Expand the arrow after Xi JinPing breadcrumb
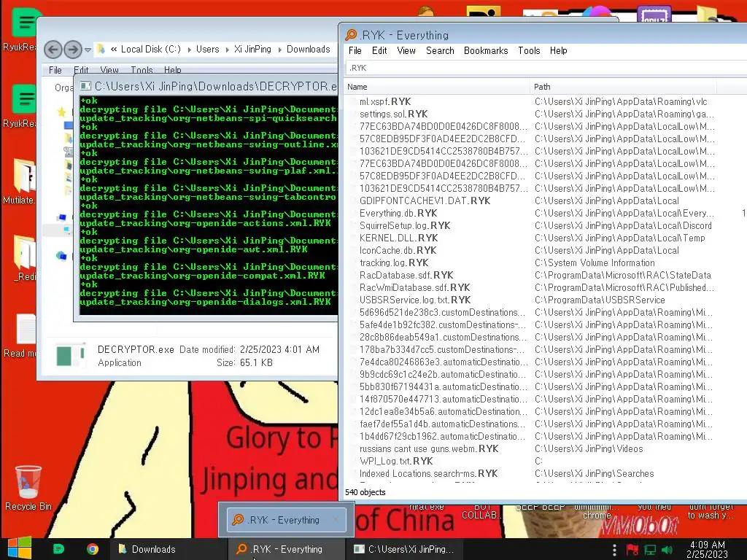This screenshot has width=747, height=560. coord(279,50)
